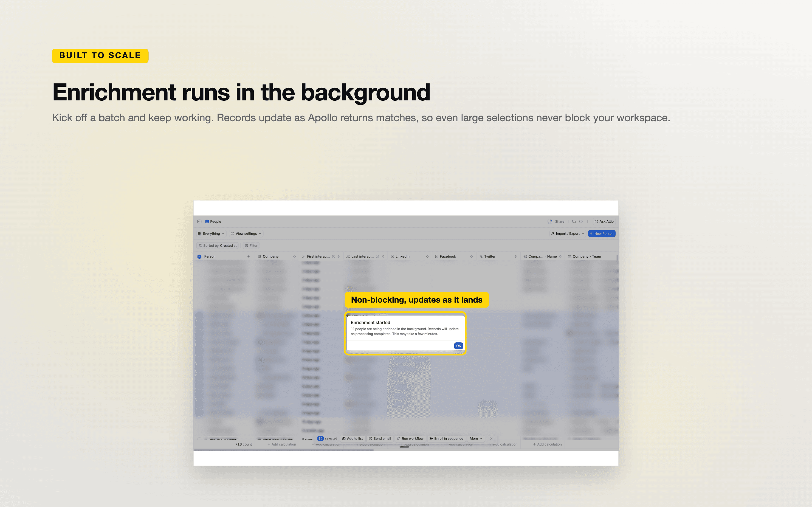This screenshot has height=507, width=812.
Task: Click the lightning icon in First interaction header
Action: 339,257
